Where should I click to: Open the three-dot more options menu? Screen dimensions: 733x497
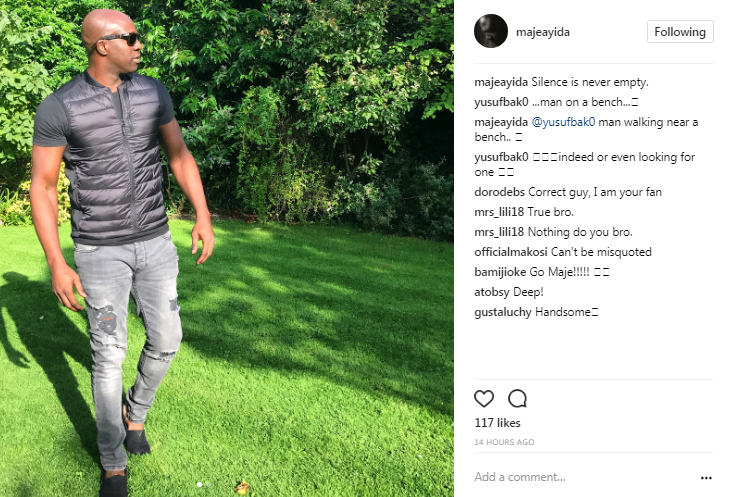[x=706, y=477]
